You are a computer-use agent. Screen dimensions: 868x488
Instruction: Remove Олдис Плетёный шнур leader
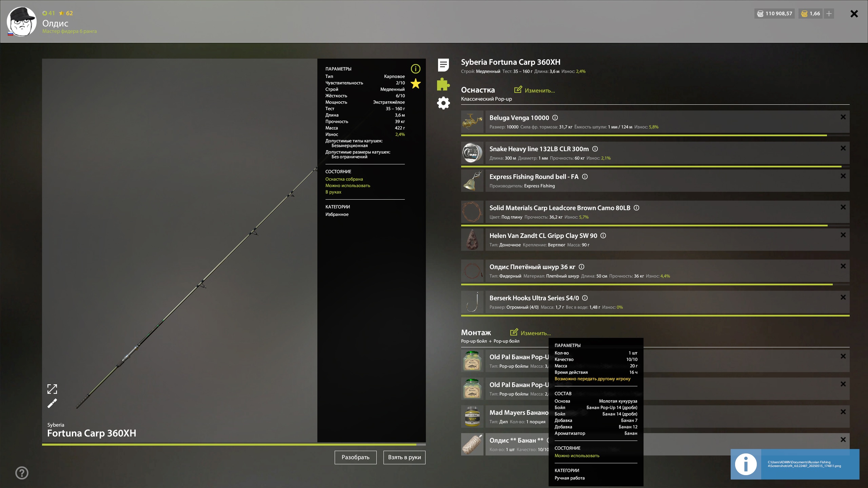coord(843,266)
